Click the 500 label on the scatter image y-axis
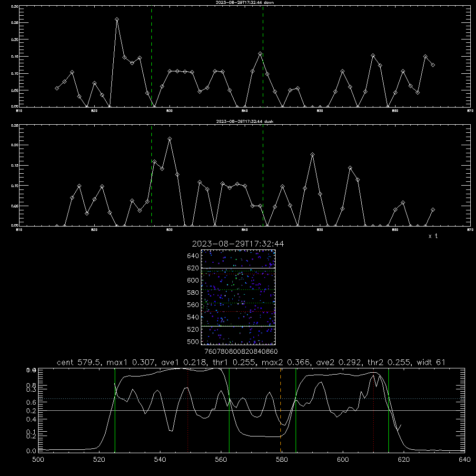The width and height of the screenshot is (476, 476). (193, 342)
